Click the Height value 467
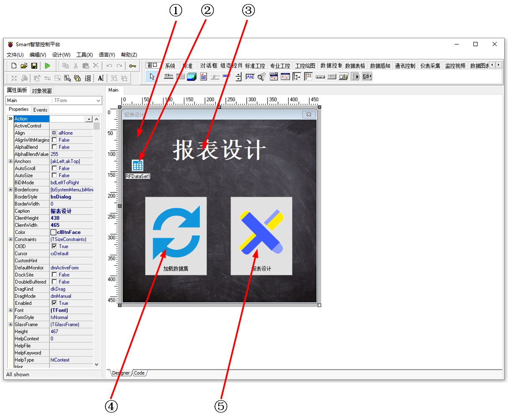508x420 pixels. point(54,332)
